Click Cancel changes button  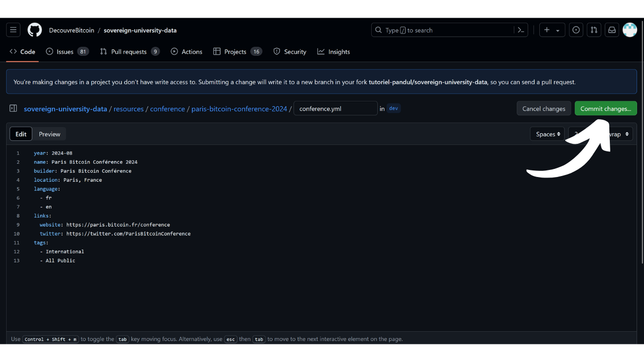[x=544, y=109]
